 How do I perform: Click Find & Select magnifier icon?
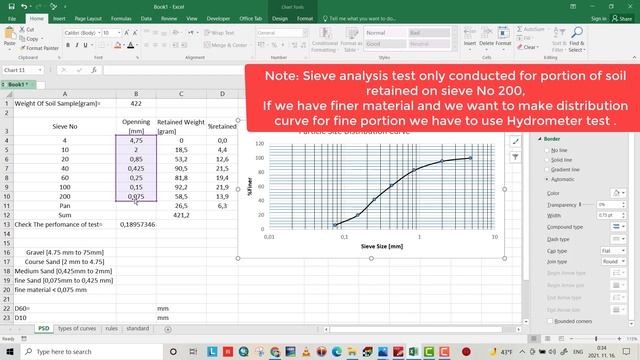(577, 33)
